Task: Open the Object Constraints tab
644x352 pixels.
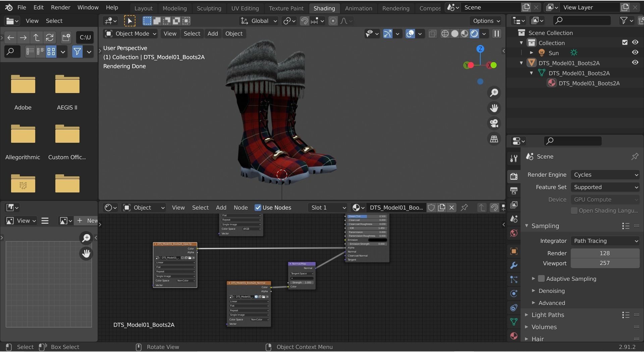Action: click(514, 308)
